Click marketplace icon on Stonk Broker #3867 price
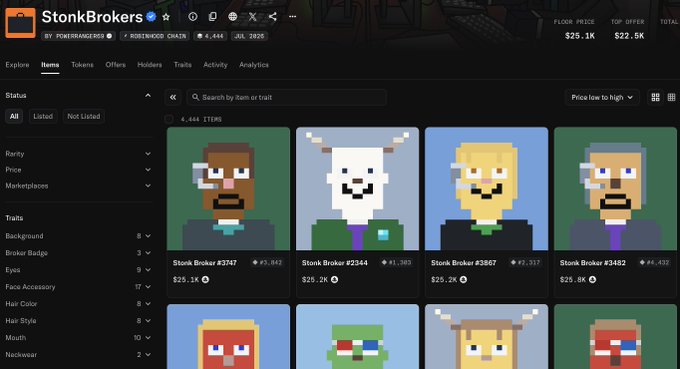The image size is (680, 369). pyautogui.click(x=464, y=280)
